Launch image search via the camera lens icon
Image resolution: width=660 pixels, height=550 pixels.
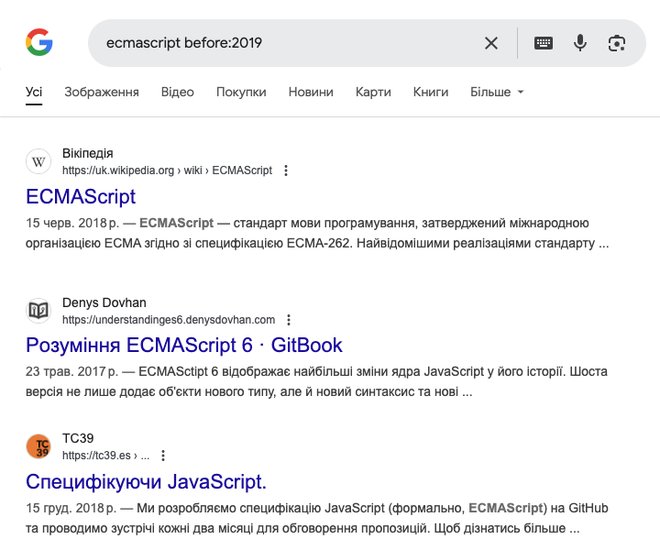pos(617,43)
